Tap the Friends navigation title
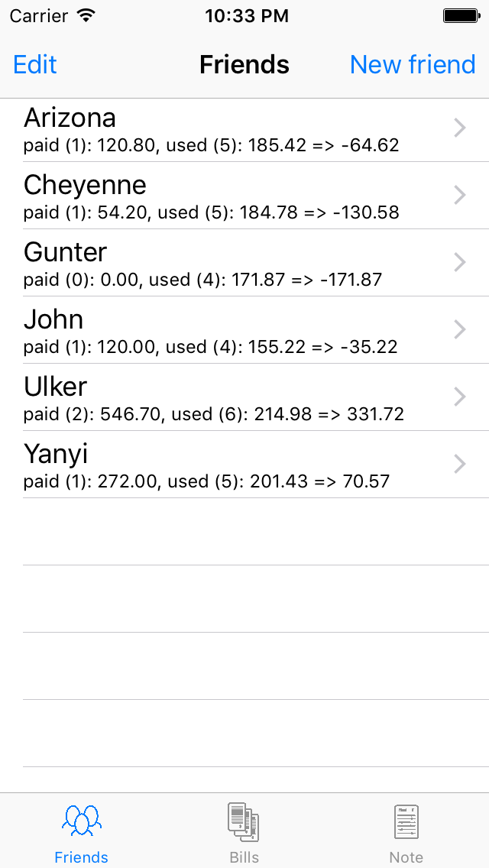The image size is (489, 868). point(244,65)
